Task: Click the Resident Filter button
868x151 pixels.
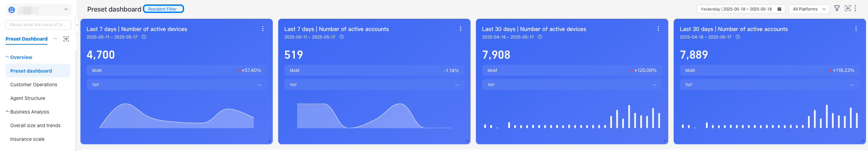Action: point(163,9)
